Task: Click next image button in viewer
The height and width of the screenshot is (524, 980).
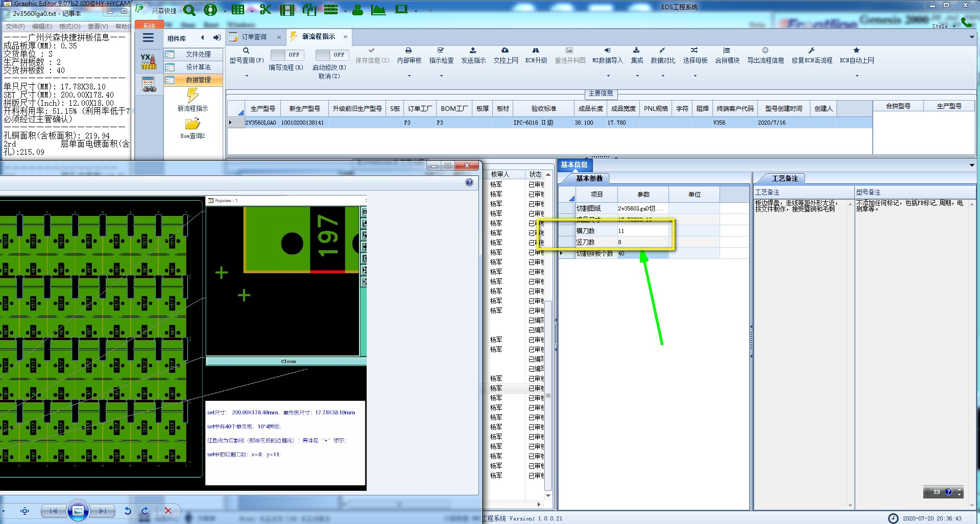Action: [102, 511]
